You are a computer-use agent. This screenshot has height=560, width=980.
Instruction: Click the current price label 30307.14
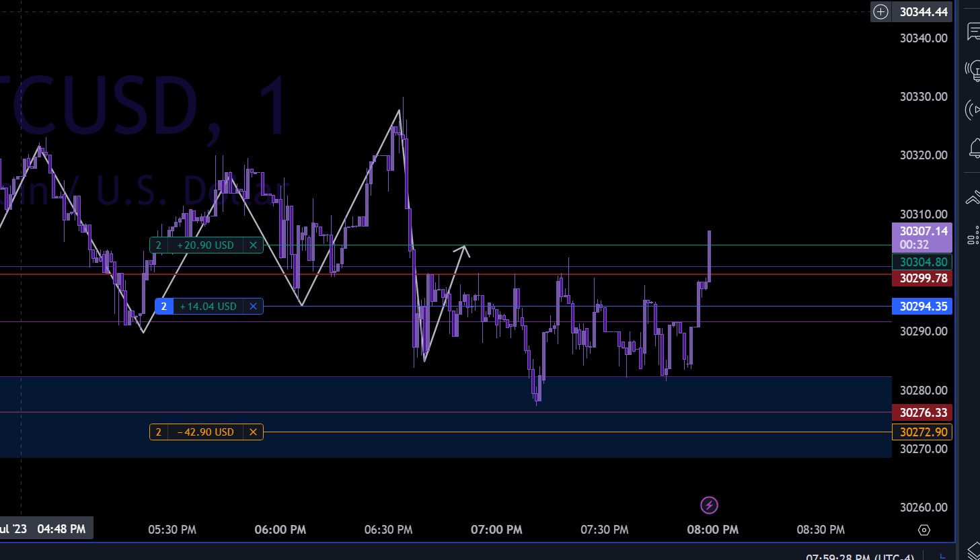tap(921, 237)
